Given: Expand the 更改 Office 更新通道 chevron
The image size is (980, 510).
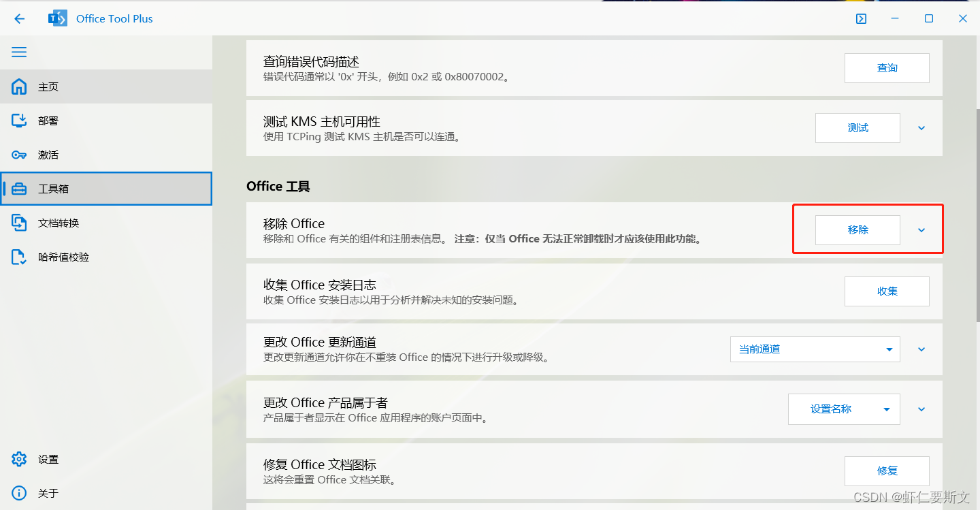Looking at the screenshot, I should point(921,349).
